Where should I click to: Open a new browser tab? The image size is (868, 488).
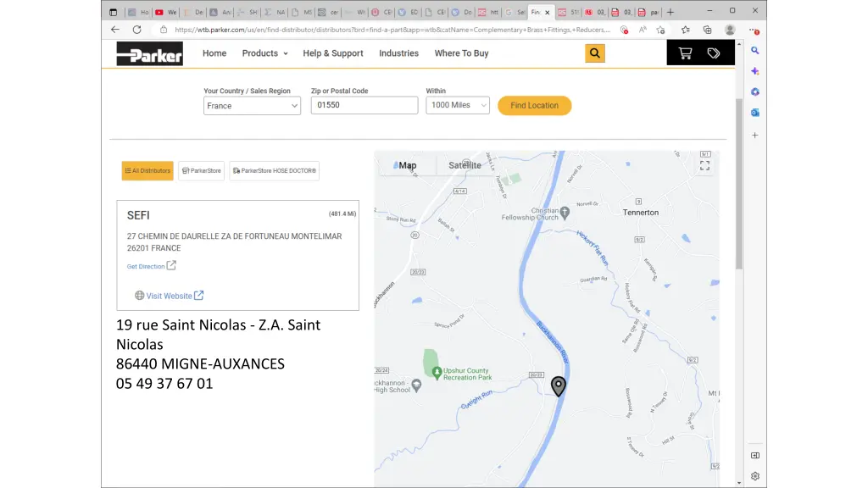tap(670, 12)
